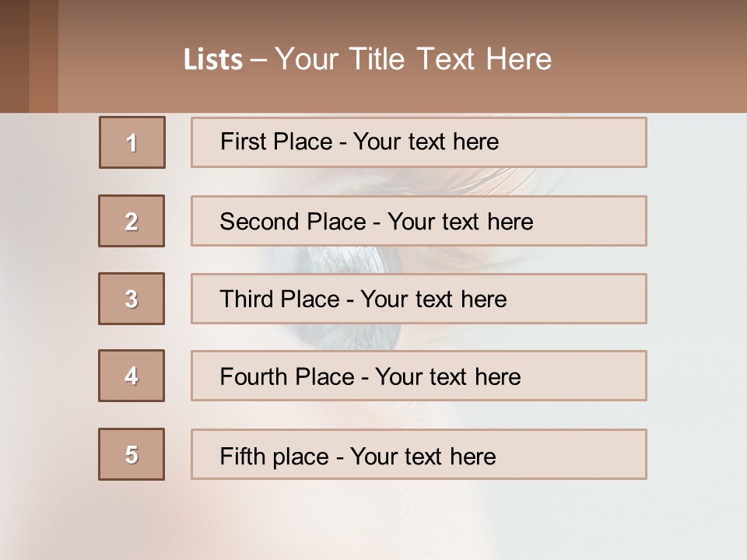
Task: Click empty area right of the Third Place box
Action: click(696, 299)
